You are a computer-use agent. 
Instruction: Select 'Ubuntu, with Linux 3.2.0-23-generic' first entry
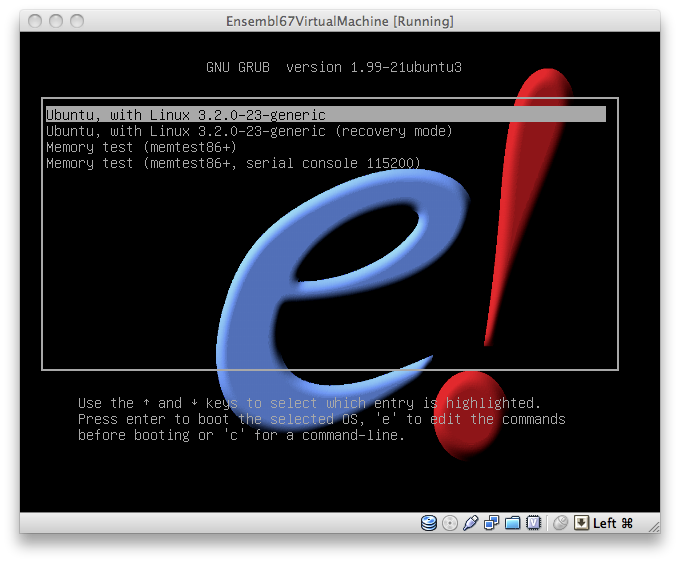coord(326,115)
